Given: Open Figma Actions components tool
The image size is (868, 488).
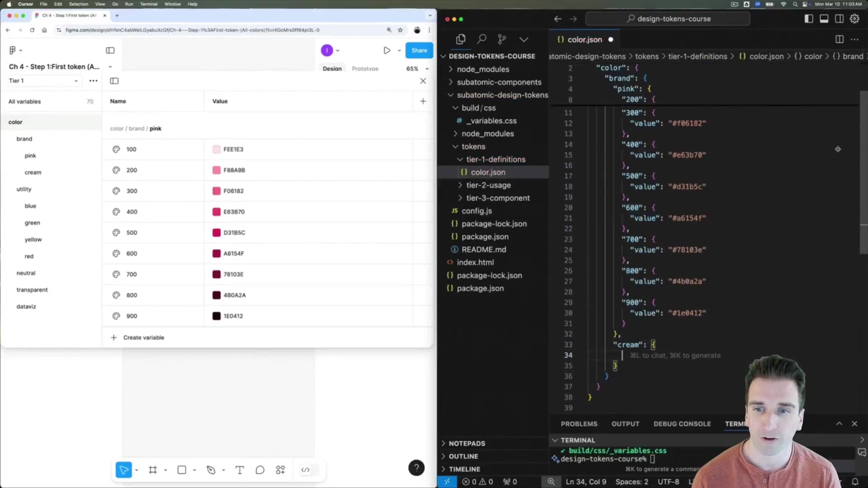Looking at the screenshot, I should click(x=280, y=470).
